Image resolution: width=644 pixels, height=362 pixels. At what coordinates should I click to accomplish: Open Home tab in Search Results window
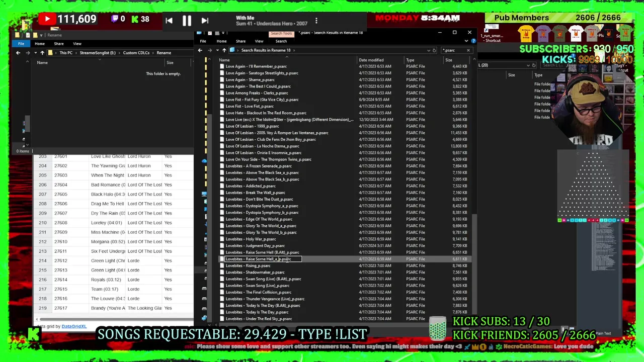pyautogui.click(x=221, y=41)
